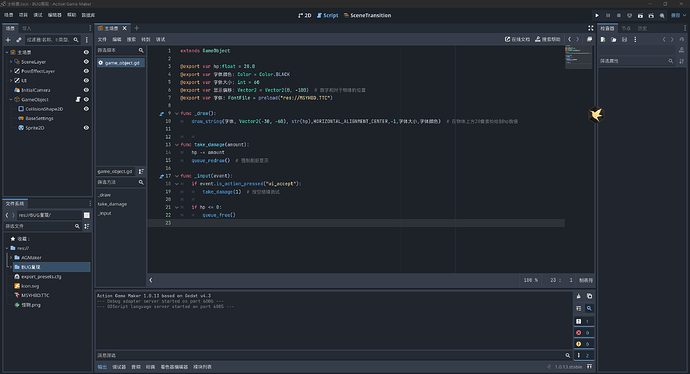Fold the _input function at line 17
Image resolution: width=690 pixels, height=374 pixels.
177,176
